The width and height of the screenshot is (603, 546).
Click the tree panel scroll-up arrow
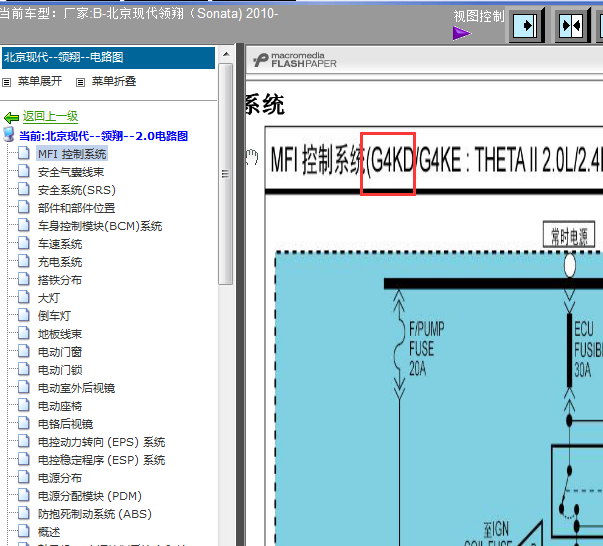(226, 54)
